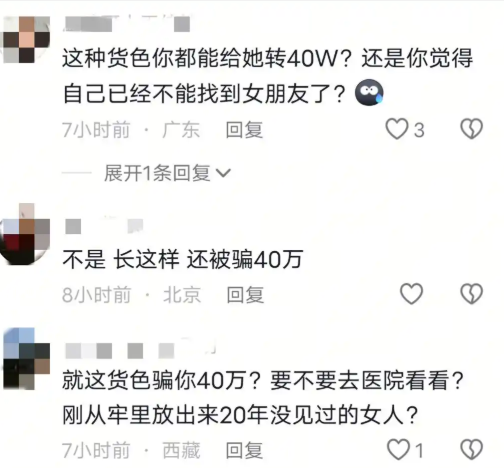Like the Beijing comment with heart icon

(x=411, y=294)
